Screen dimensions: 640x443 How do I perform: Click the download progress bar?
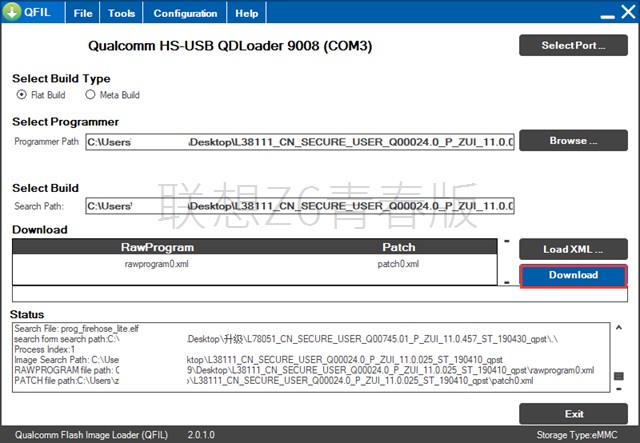(320, 294)
